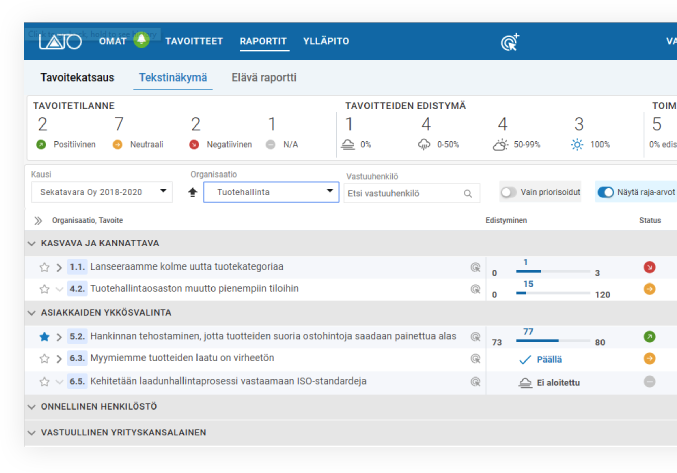Image resolution: width=677 pixels, height=473 pixels.
Task: Open the green notification bell
Action: tap(141, 40)
